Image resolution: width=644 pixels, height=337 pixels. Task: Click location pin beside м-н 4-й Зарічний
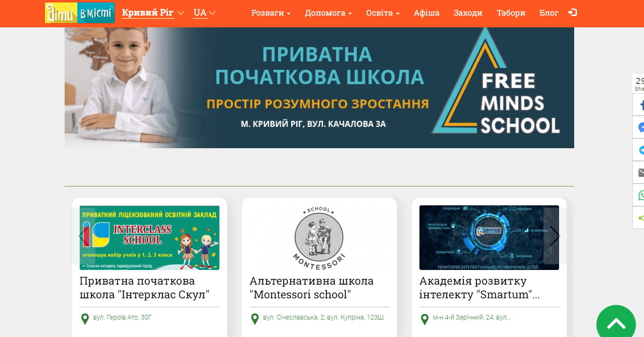(425, 319)
